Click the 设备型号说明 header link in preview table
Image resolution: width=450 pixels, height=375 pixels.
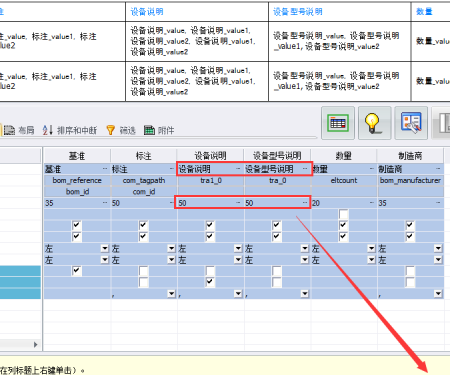click(x=298, y=12)
